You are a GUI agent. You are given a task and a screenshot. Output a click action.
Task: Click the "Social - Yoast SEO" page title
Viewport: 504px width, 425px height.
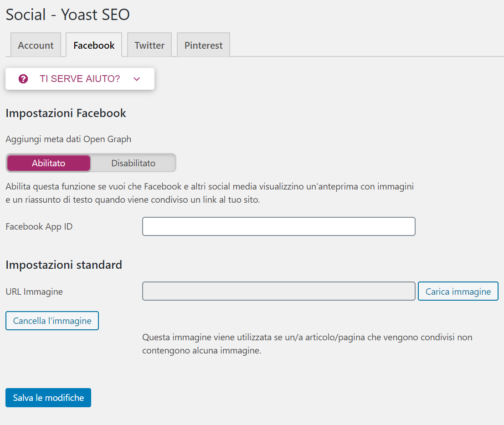(67, 15)
